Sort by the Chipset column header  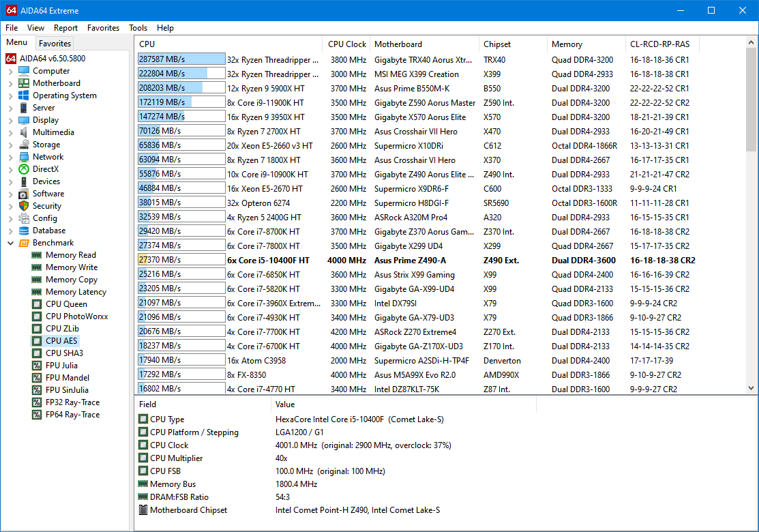pos(513,44)
